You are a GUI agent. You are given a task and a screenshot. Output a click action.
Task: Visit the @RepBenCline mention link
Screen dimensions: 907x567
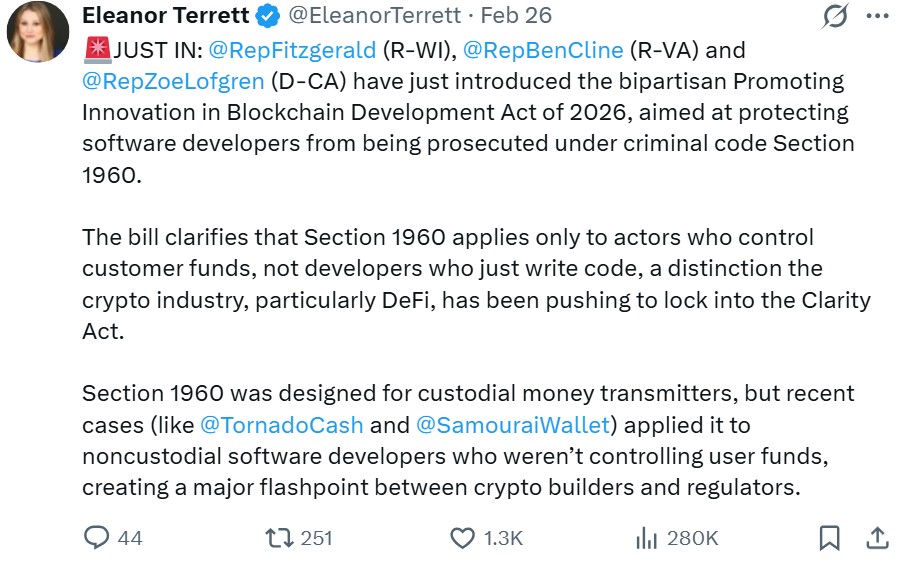[x=543, y=49]
